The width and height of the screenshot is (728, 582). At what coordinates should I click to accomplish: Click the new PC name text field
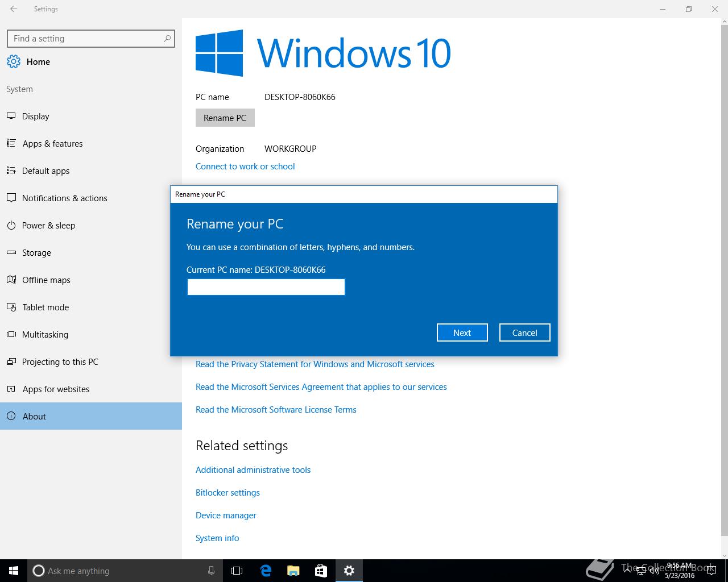tap(266, 287)
